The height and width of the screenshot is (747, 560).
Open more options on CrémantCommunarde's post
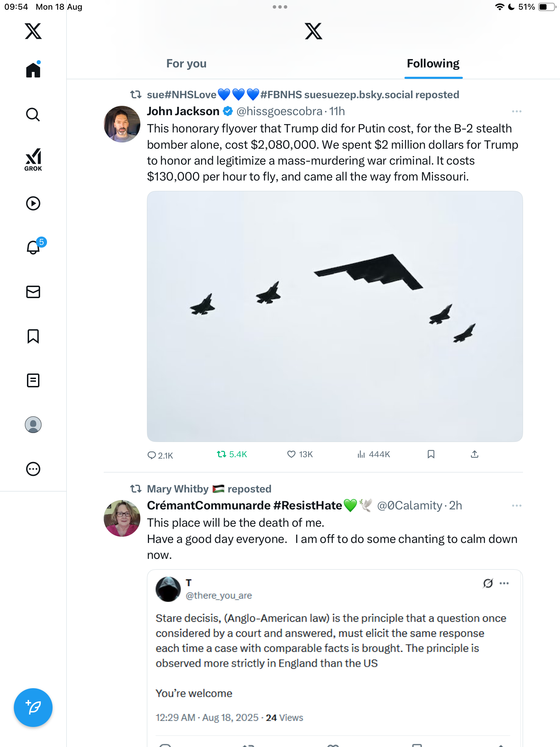pos(516,506)
